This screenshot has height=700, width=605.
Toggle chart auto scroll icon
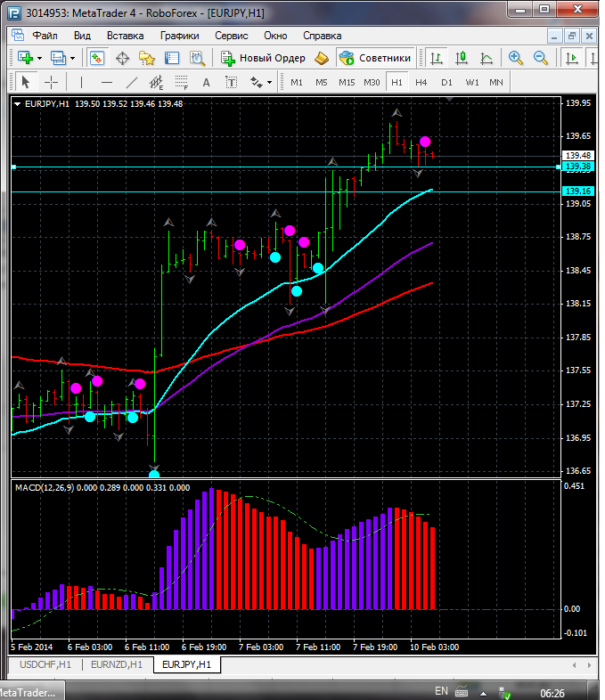(571, 58)
